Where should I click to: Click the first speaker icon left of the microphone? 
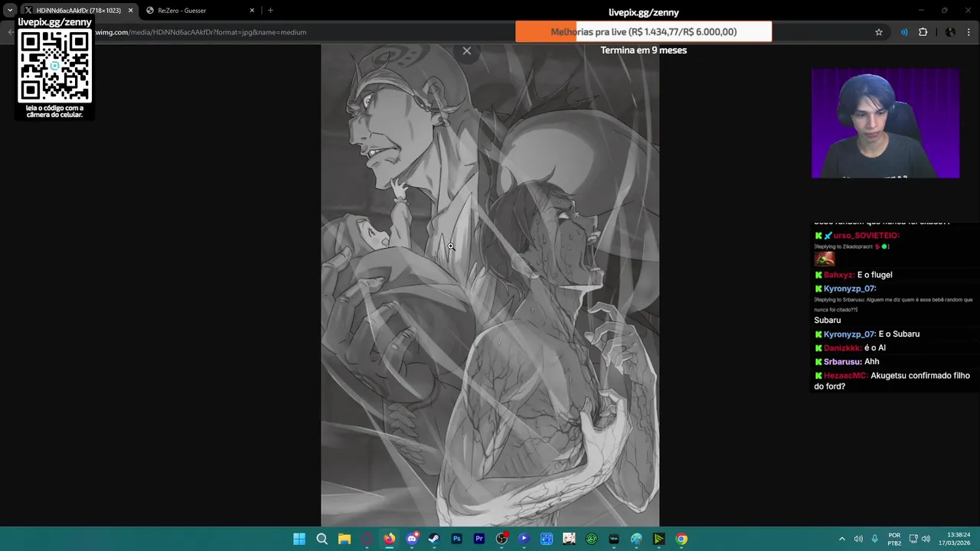[858, 539]
